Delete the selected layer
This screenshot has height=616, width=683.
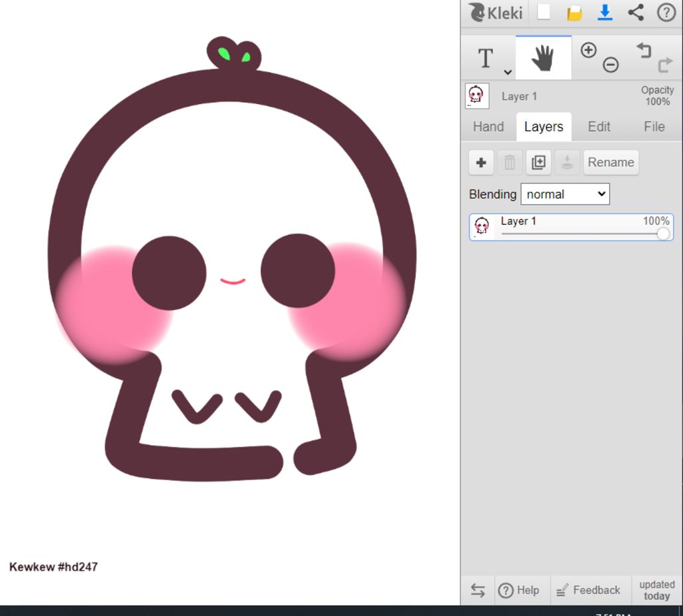tap(510, 163)
